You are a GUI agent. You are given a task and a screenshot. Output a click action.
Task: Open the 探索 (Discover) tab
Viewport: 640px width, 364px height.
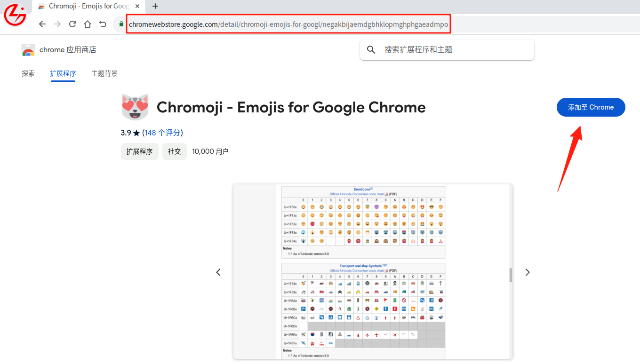click(x=28, y=74)
